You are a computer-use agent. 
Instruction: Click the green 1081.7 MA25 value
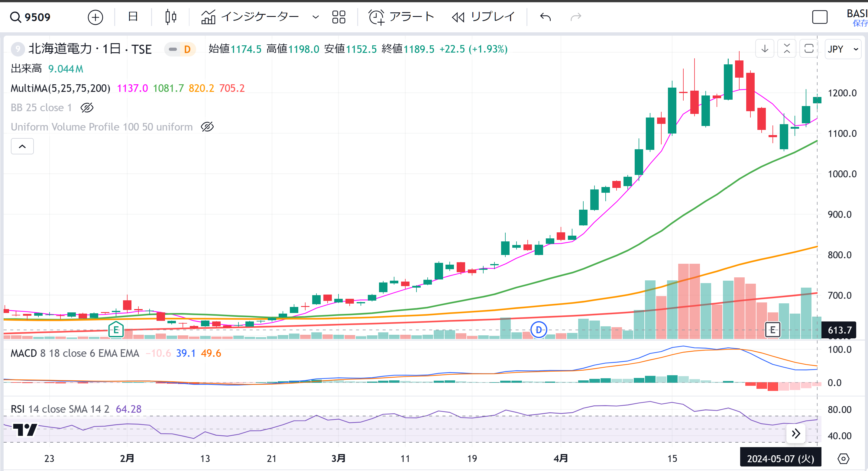point(168,88)
